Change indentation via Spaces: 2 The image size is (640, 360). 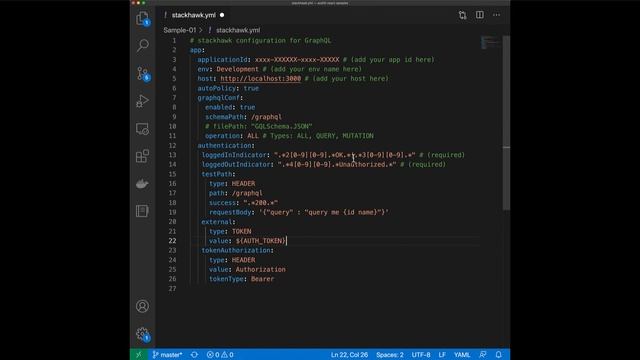point(390,355)
